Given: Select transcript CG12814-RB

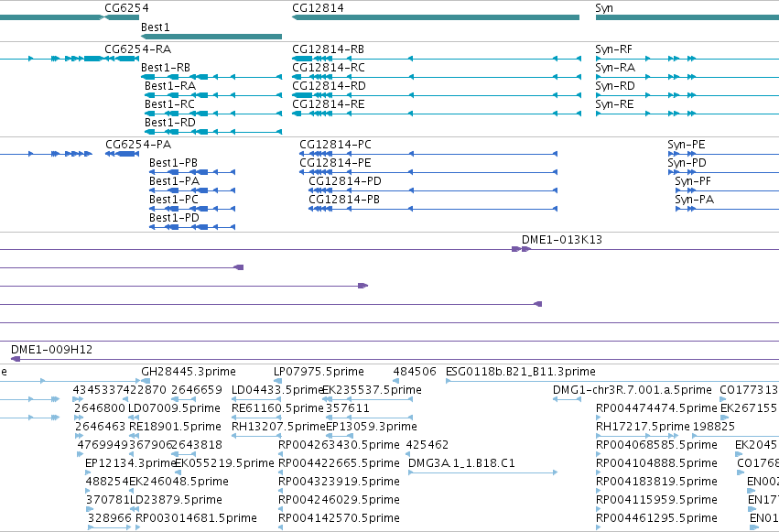Looking at the screenshot, I should [328, 49].
